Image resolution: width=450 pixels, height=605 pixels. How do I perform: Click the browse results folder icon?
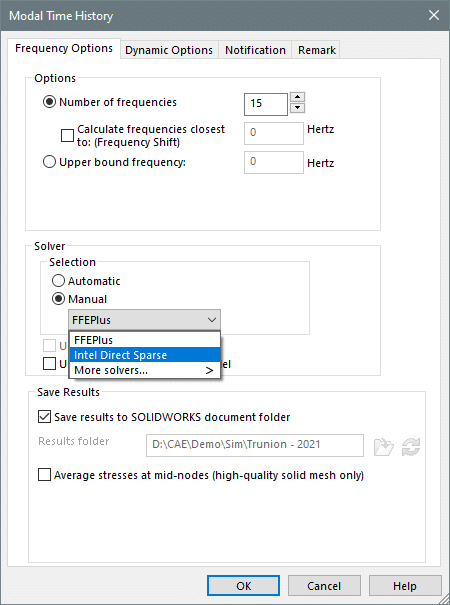[384, 447]
